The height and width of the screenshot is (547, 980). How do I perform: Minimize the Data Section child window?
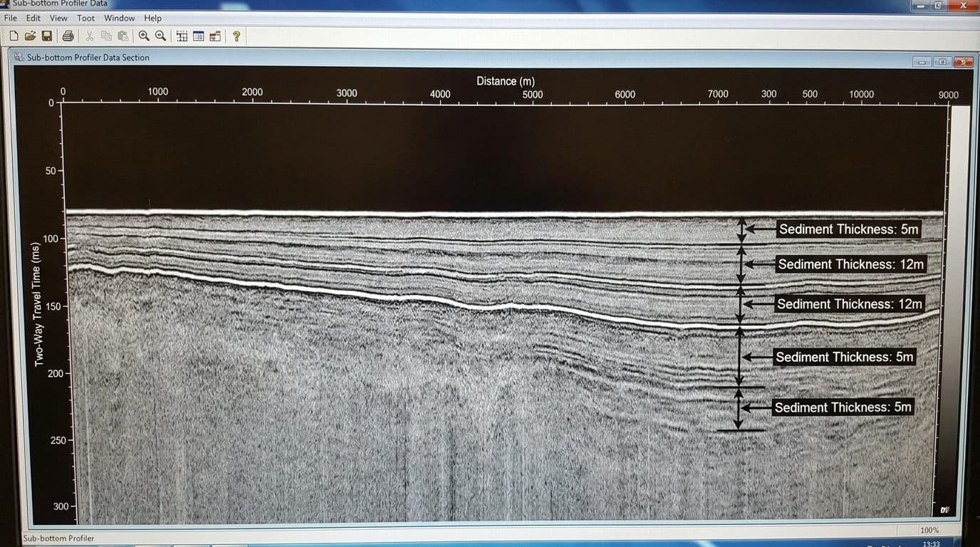point(922,62)
